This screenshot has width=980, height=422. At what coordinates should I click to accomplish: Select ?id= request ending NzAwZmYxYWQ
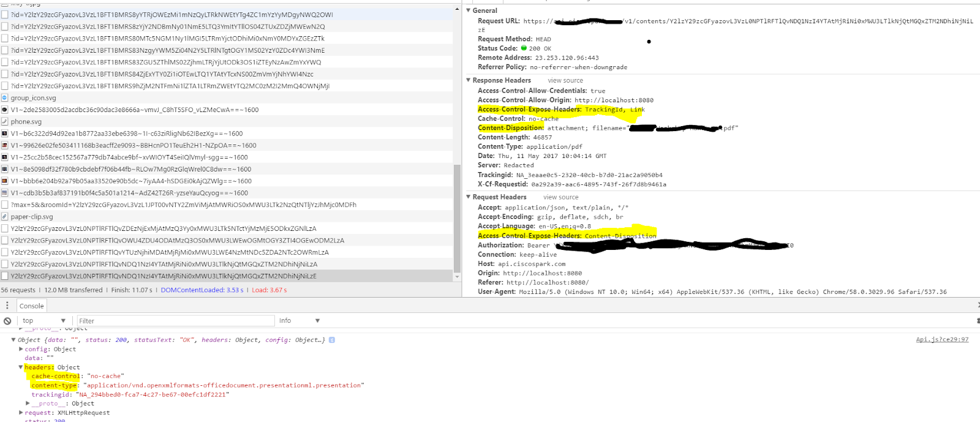point(226,62)
